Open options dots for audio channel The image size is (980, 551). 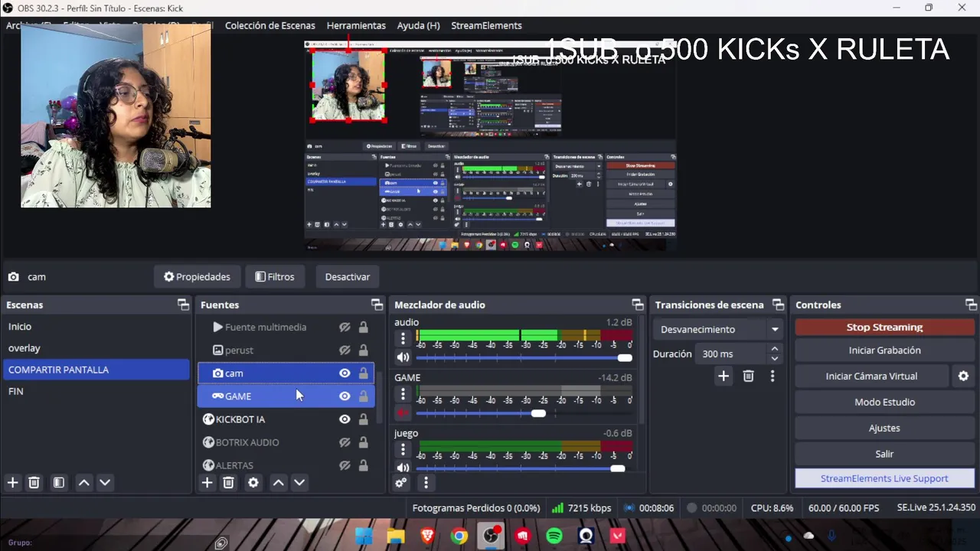pos(403,338)
